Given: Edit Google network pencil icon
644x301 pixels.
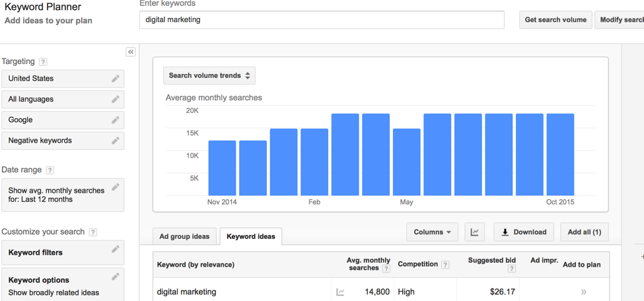Looking at the screenshot, I should pyautogui.click(x=116, y=120).
